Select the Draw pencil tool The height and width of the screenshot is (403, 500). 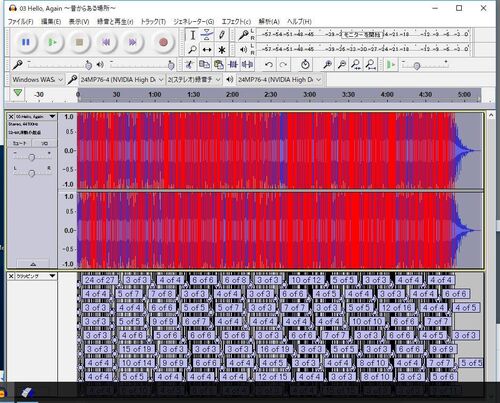pos(222,35)
